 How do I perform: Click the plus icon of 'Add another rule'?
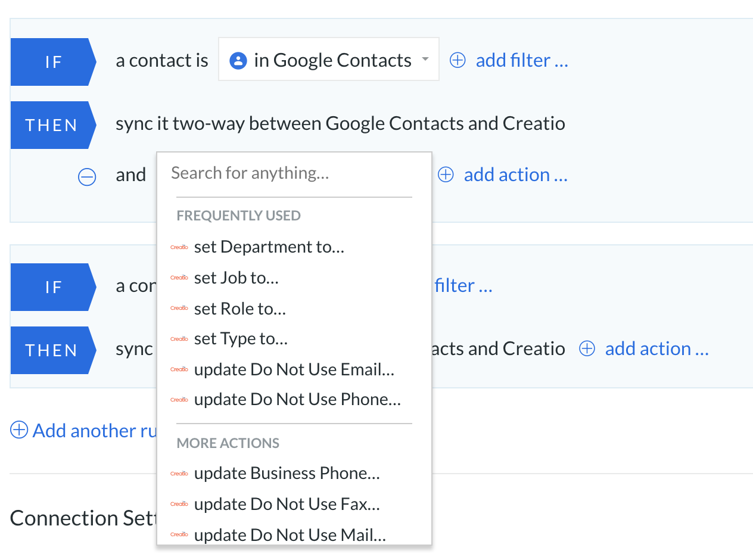19,430
